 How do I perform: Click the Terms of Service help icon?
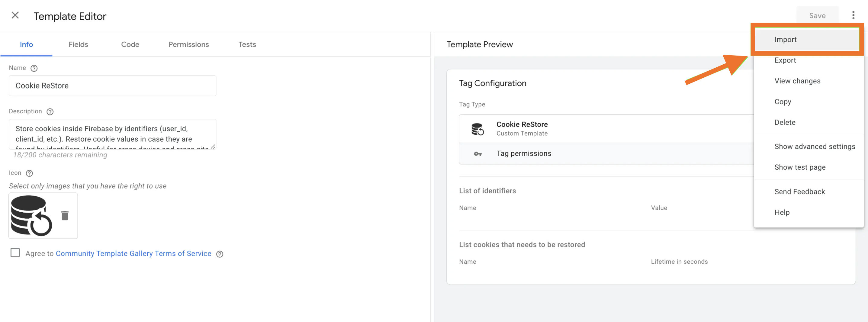tap(220, 254)
